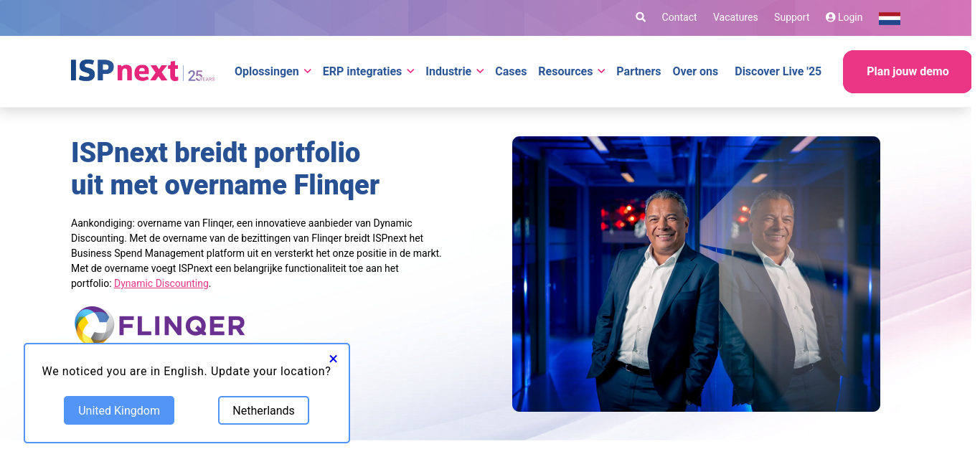
Task: Expand the ERP integraties dropdown menu
Action: [x=369, y=72]
